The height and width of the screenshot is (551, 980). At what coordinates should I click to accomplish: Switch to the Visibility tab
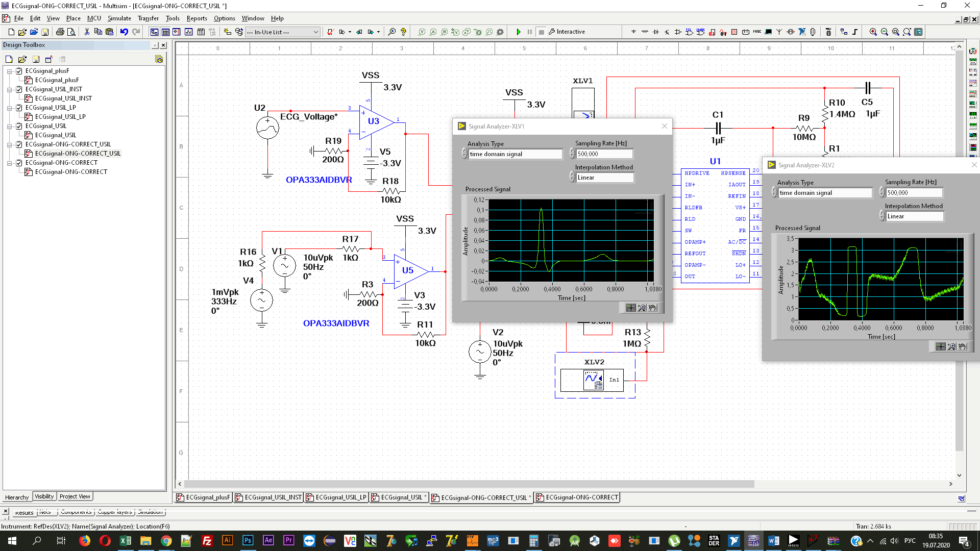tap(44, 496)
